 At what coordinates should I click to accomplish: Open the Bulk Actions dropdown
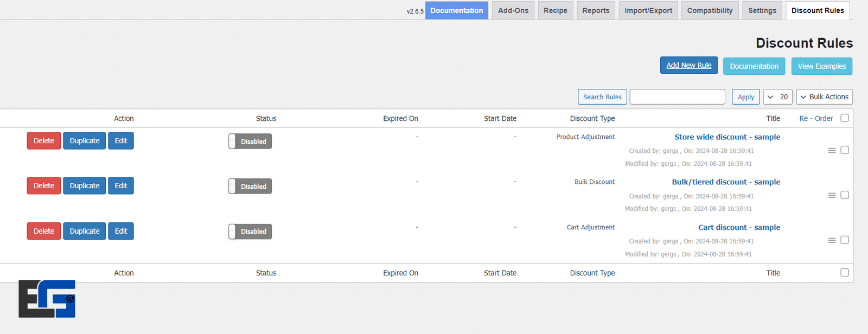point(824,97)
